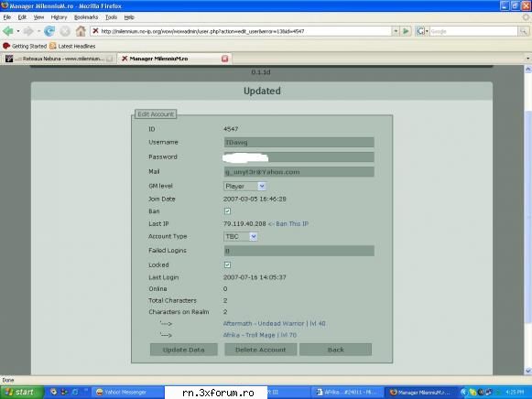Toggle the Ban checkbox
The image size is (532, 399).
click(227, 211)
